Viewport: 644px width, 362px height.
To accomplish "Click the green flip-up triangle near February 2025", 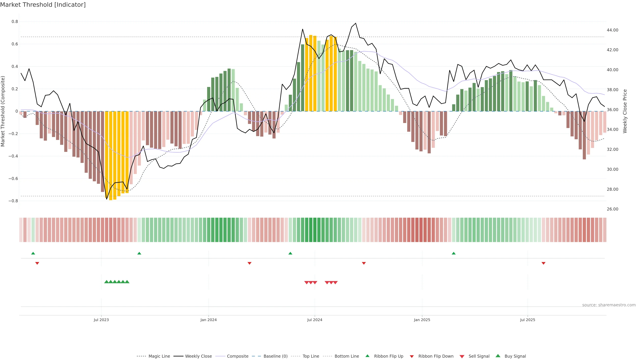I will (453, 253).
